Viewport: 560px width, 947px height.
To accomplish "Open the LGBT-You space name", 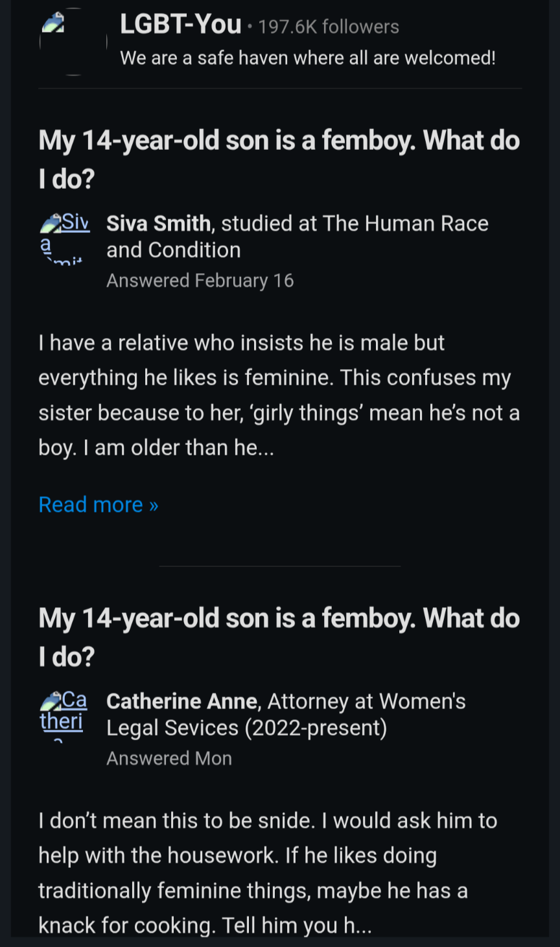I will click(180, 25).
